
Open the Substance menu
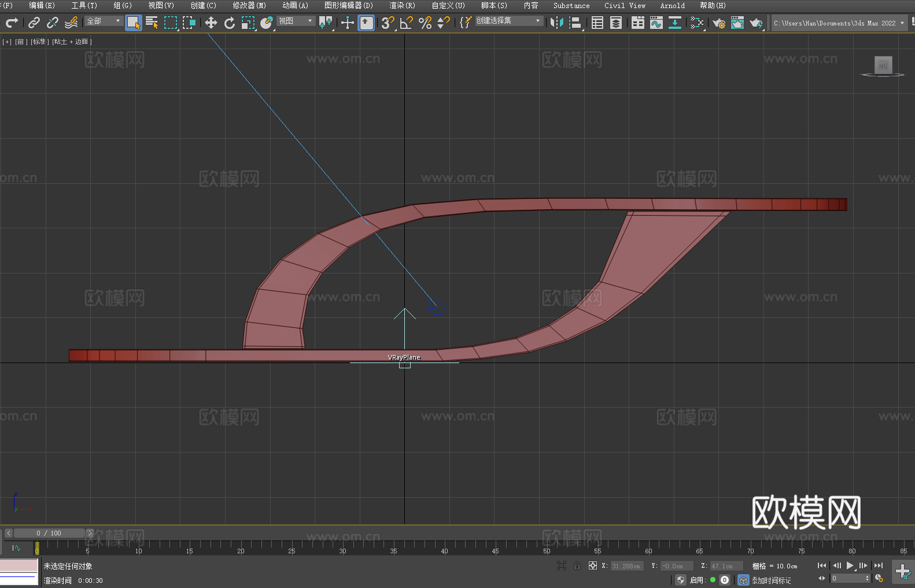click(x=571, y=5)
